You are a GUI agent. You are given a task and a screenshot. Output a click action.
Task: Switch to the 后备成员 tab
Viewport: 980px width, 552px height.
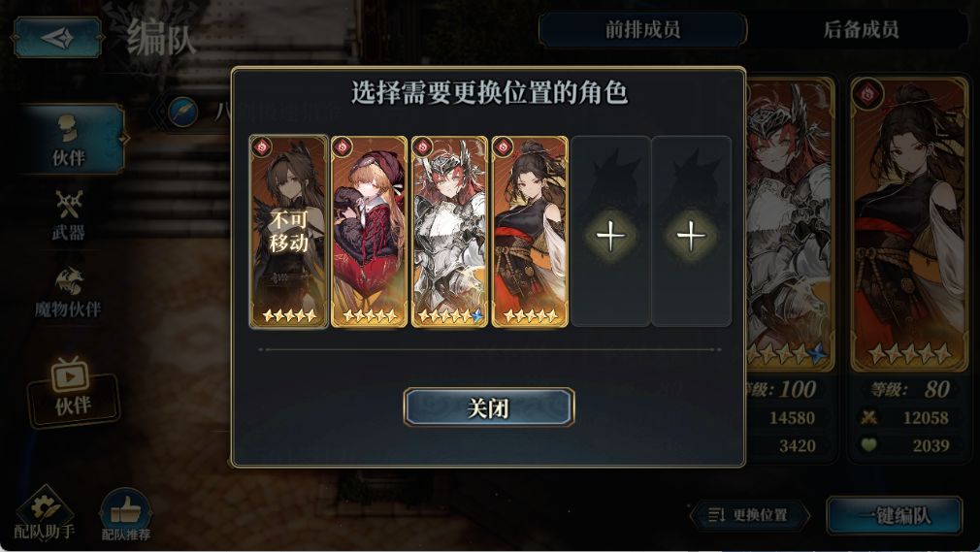point(862,29)
